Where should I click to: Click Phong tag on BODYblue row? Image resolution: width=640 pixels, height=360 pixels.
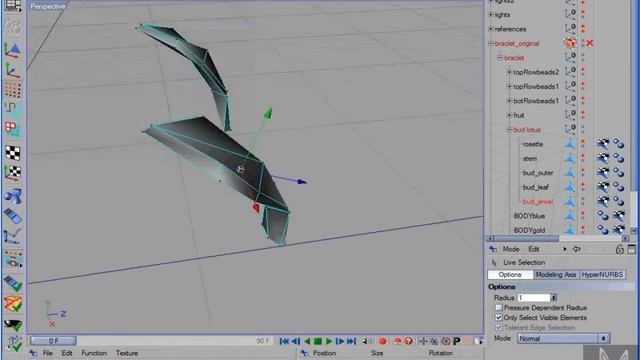(603, 216)
